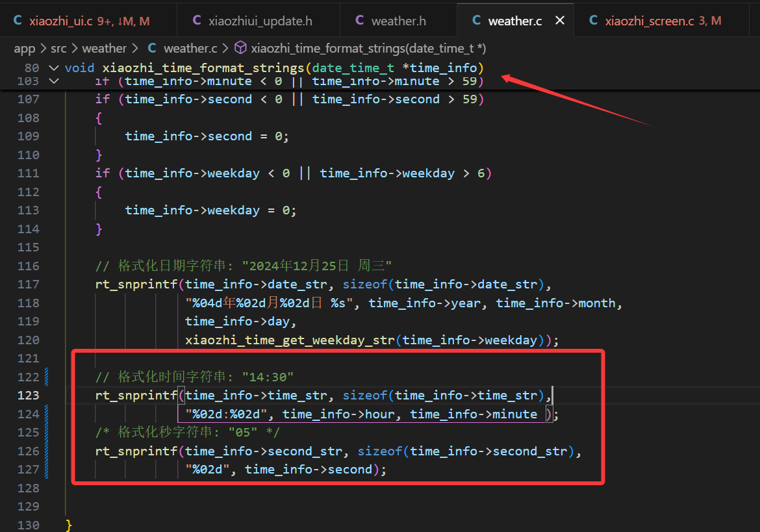
Task: Select the weather.c tab
Action: click(x=514, y=21)
